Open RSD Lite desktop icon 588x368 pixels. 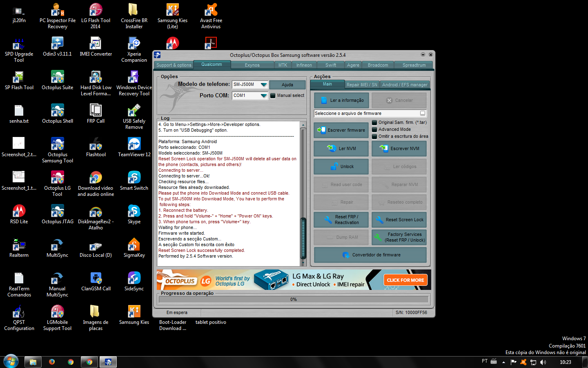click(x=19, y=214)
